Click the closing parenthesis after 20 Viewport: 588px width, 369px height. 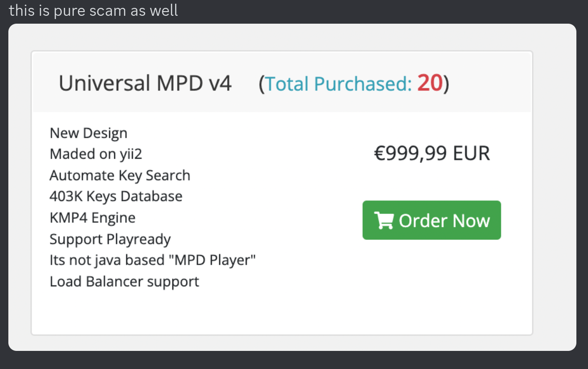tap(446, 84)
